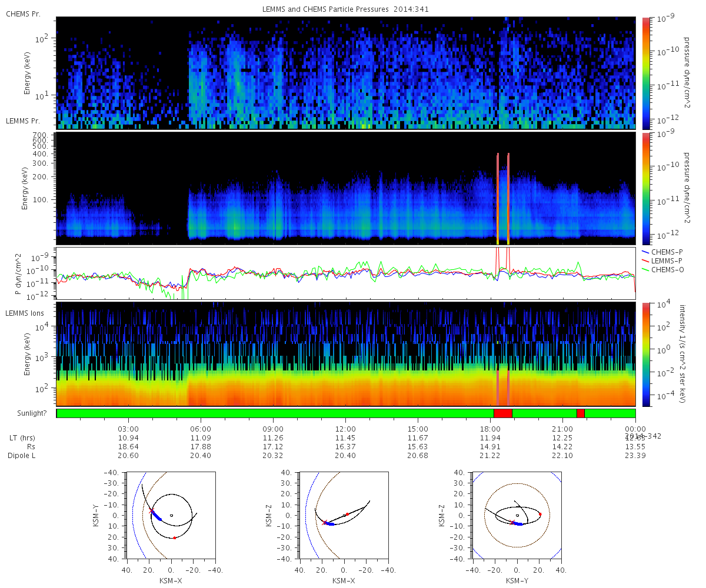Select the "LEMMS Pr." panel label
Viewport: 706px width, 588px height.
pos(23,121)
